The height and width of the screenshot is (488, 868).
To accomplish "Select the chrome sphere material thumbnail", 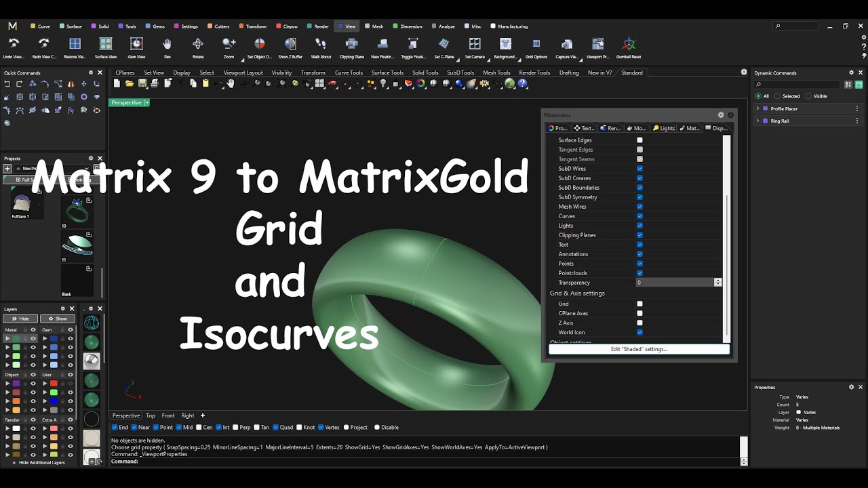I will click(x=92, y=361).
